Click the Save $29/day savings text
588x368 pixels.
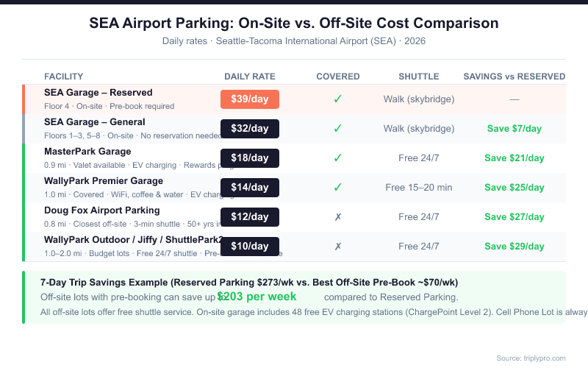tap(514, 246)
